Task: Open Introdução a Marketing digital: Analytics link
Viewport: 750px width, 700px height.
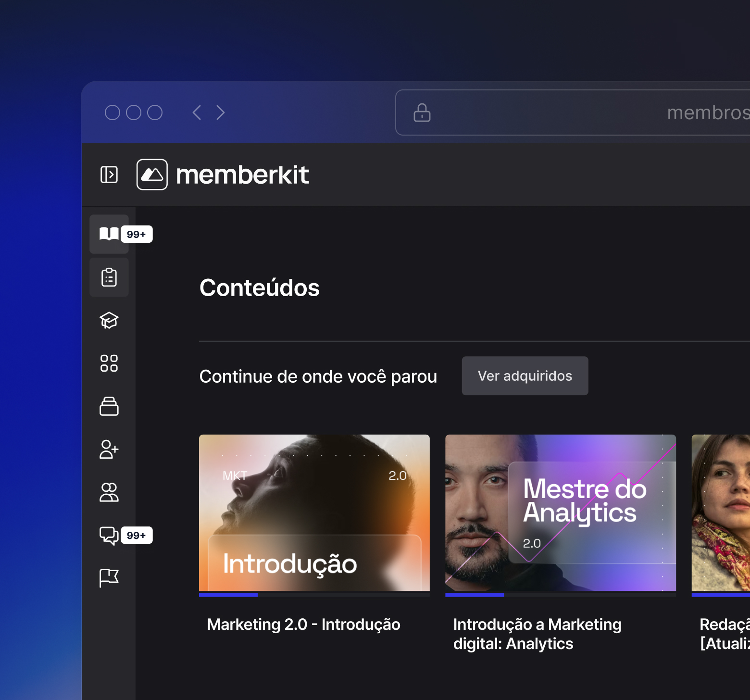Action: tap(537, 634)
